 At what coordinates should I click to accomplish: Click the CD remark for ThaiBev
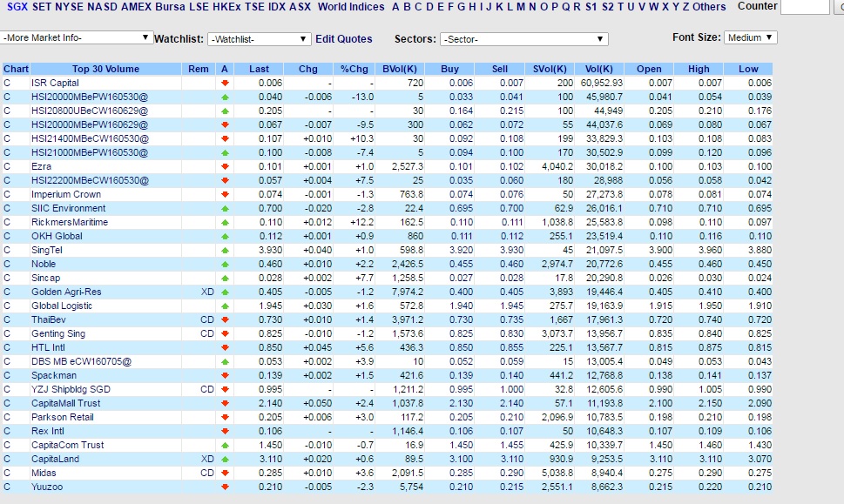click(207, 320)
